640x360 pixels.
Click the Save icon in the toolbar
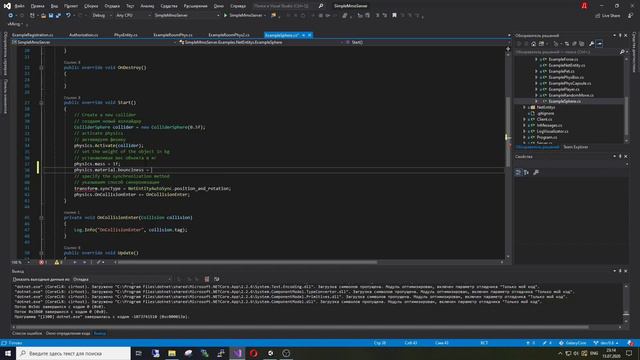point(51,16)
